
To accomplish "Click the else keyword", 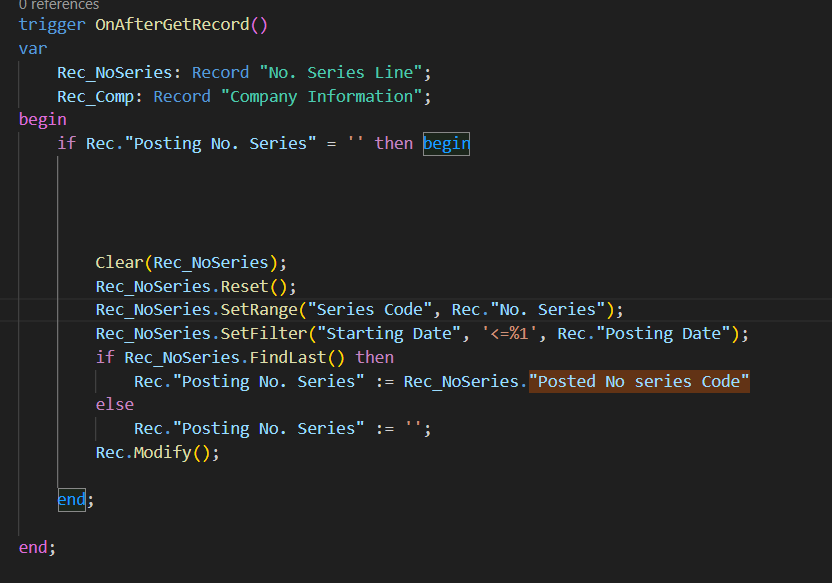I will click(x=114, y=404).
